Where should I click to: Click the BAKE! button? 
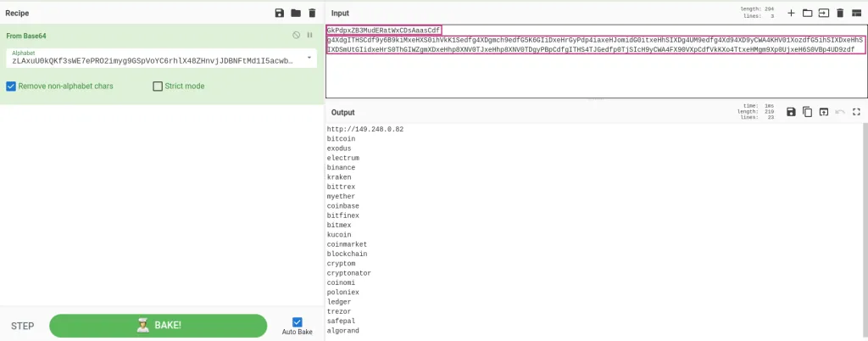tap(159, 326)
